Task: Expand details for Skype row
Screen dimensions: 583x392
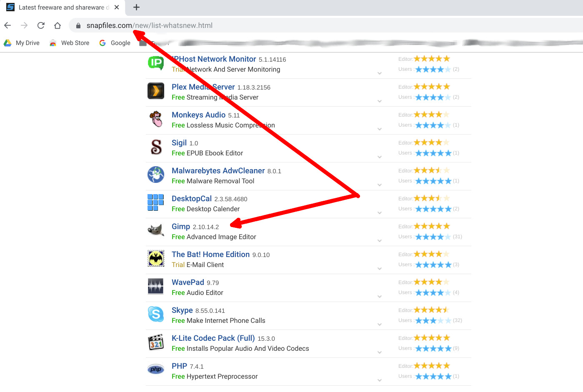Action: 380,325
